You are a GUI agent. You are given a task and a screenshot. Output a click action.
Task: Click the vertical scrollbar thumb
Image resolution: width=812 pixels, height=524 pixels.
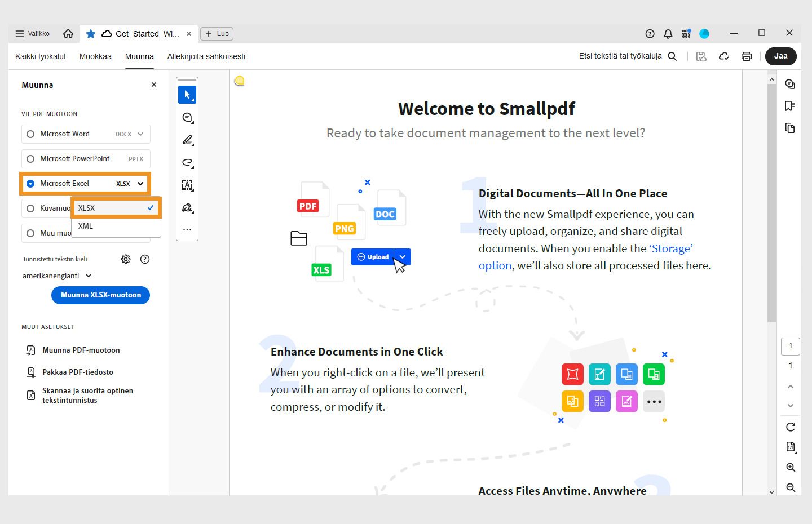771,203
